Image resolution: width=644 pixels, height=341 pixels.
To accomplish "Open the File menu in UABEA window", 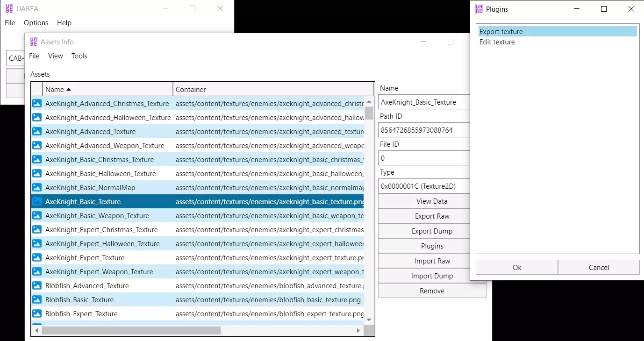I will pyautogui.click(x=10, y=23).
